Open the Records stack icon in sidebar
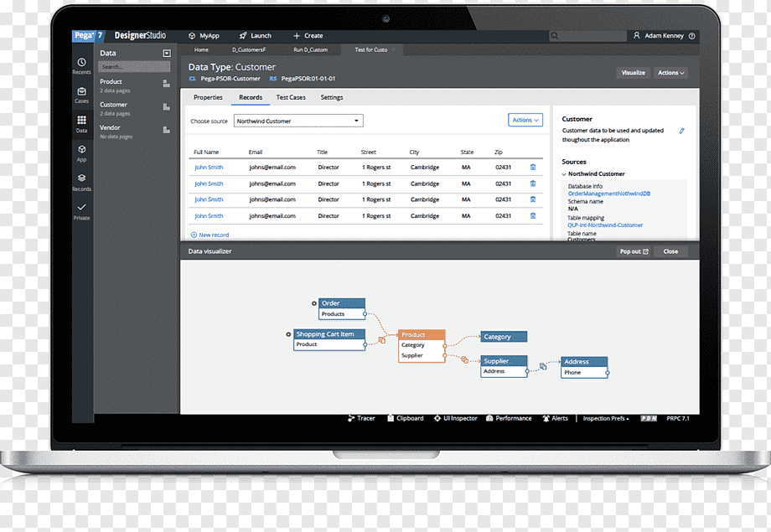The image size is (771, 532). pyautogui.click(x=81, y=178)
